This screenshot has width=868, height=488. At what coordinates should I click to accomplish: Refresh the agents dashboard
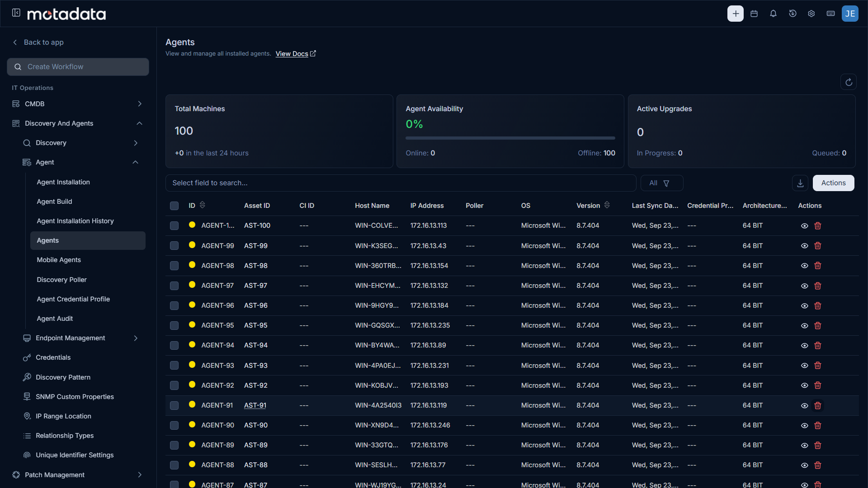849,82
